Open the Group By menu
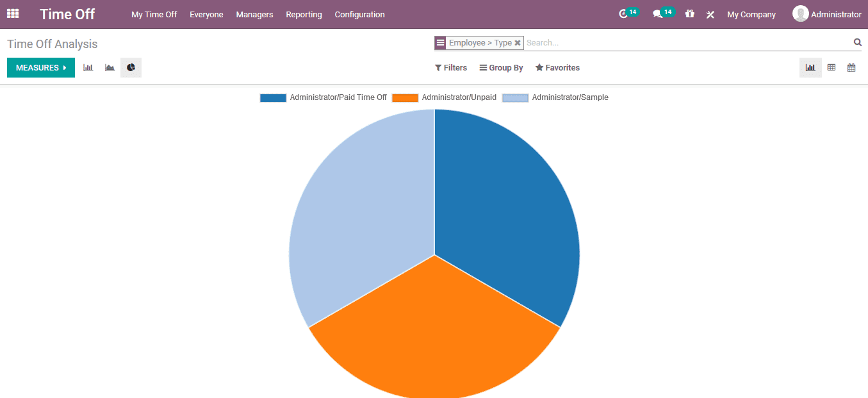This screenshot has width=868, height=398. coord(500,67)
